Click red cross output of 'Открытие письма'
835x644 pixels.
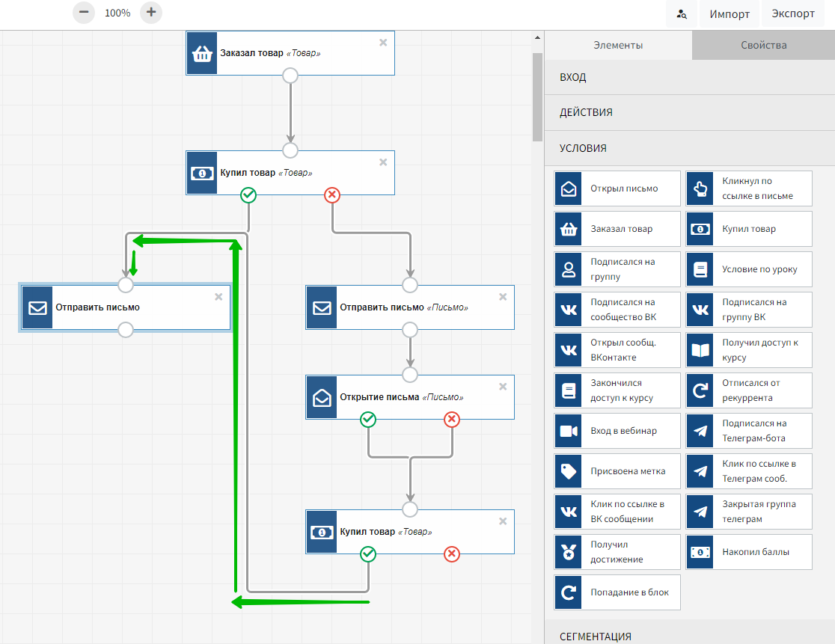pyautogui.click(x=452, y=420)
